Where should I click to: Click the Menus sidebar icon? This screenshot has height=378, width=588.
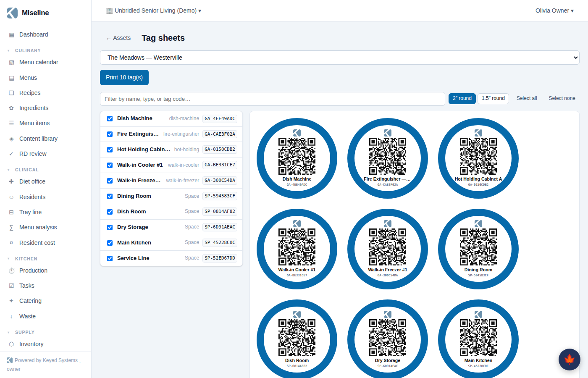pyautogui.click(x=11, y=78)
